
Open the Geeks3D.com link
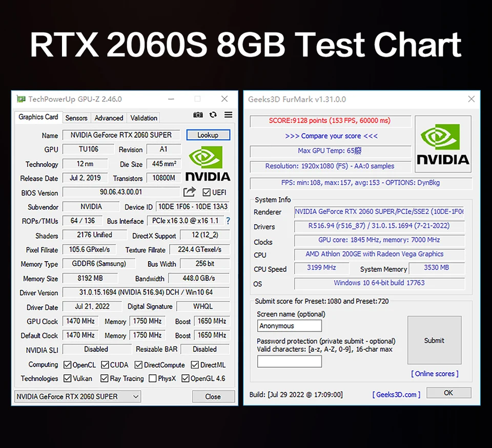[x=396, y=394]
